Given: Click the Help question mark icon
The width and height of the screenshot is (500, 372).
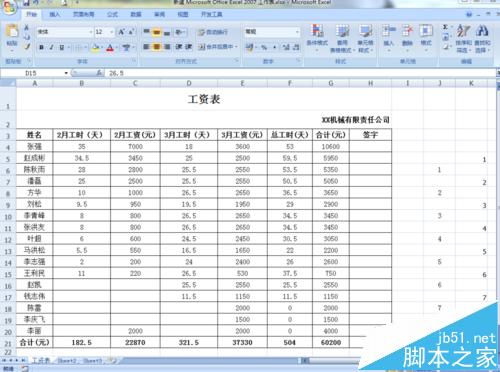Looking at the screenshot, I should [469, 14].
